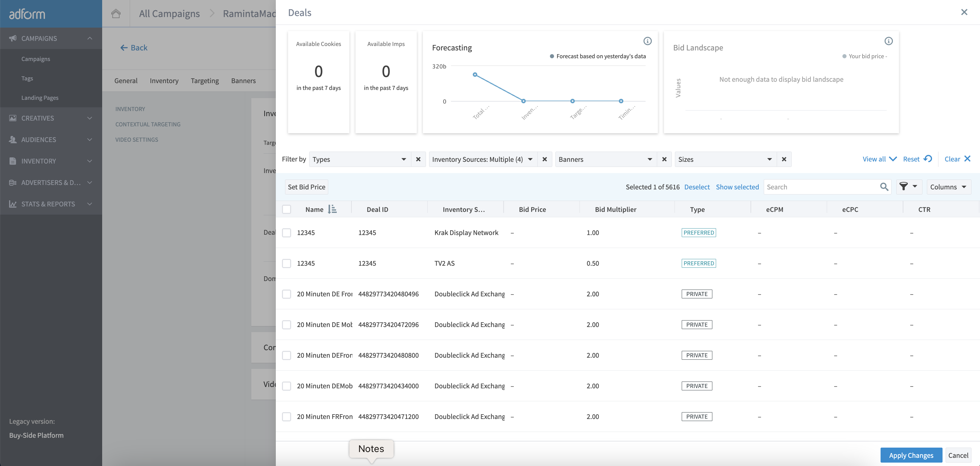Click the Deselect link
980x466 pixels.
(697, 187)
